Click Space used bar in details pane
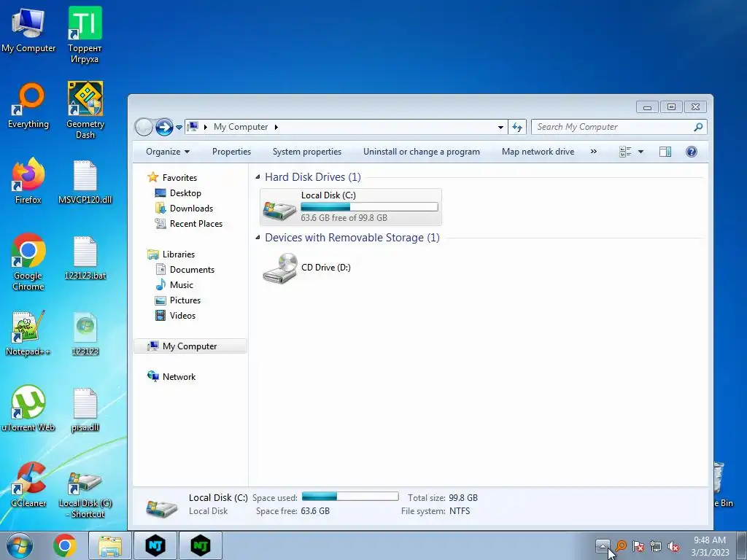This screenshot has height=560, width=747. pyautogui.click(x=350, y=497)
